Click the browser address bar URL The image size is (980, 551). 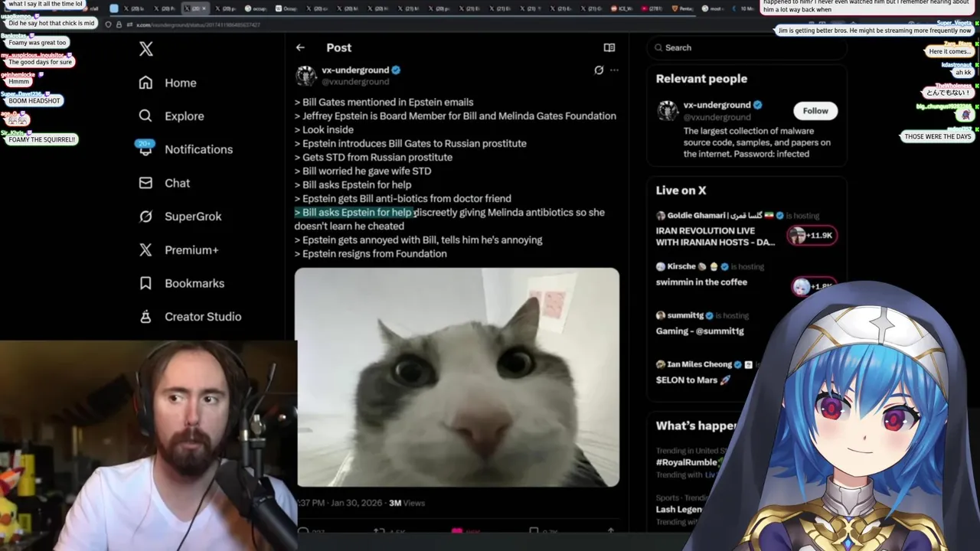(198, 24)
